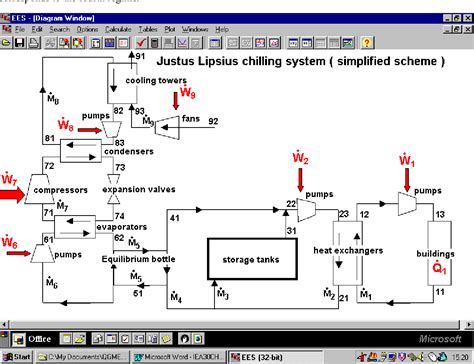
Task: Open the Windows menu
Action: pyautogui.click(x=195, y=29)
